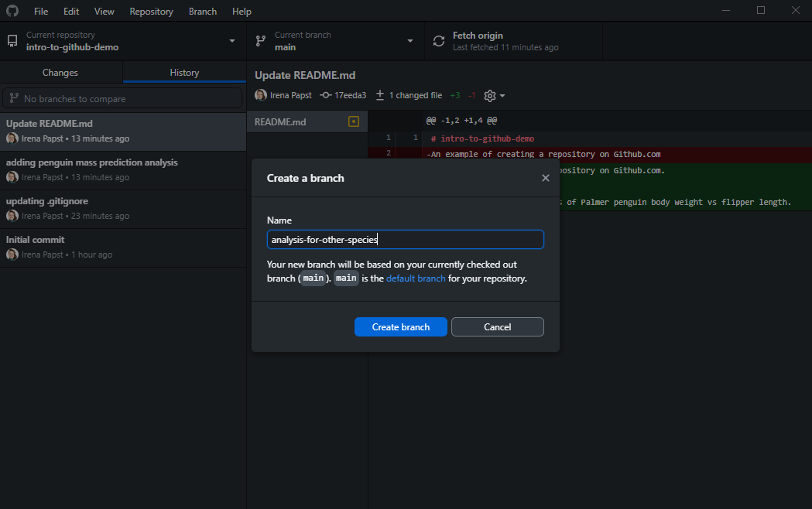Click the branch Name input field

(x=405, y=240)
